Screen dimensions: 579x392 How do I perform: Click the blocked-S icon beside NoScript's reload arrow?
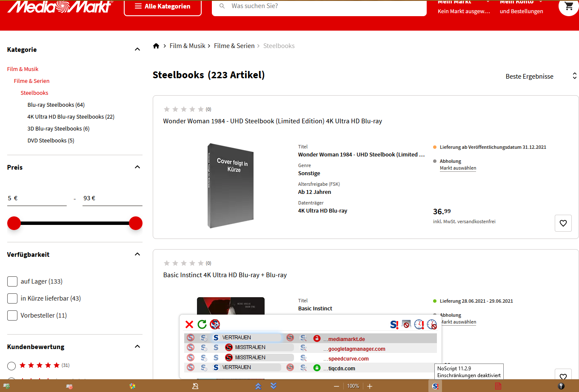[x=215, y=324]
